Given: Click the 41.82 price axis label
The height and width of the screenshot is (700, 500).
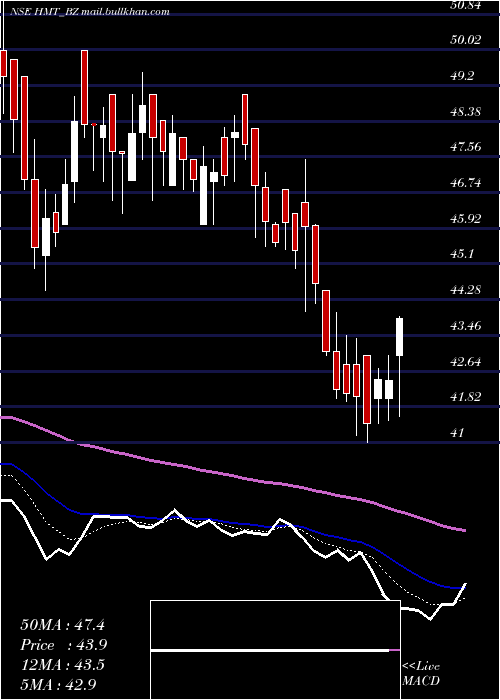Looking at the screenshot, I should click(x=466, y=397).
